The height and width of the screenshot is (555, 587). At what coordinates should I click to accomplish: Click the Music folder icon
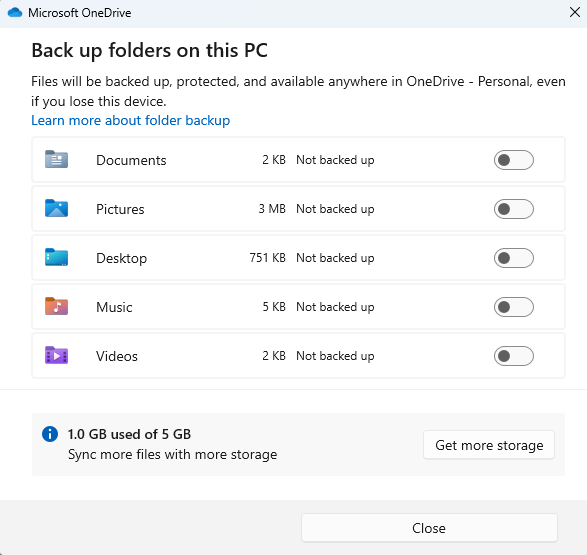[56, 307]
